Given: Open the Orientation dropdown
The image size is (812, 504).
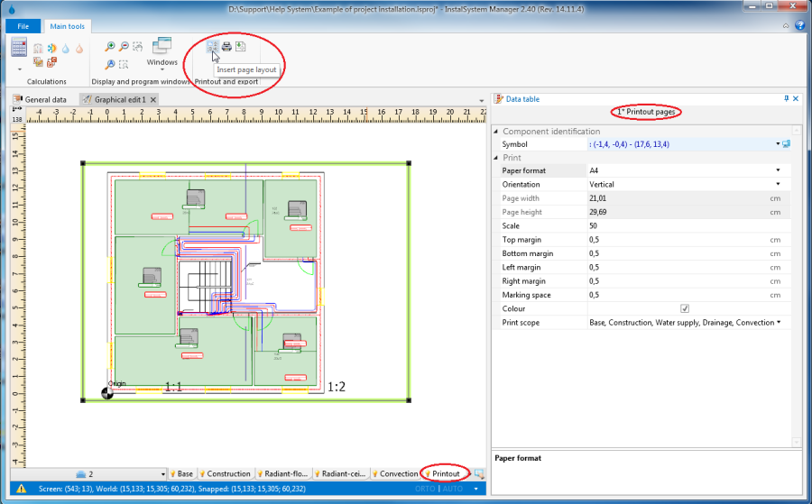Looking at the screenshot, I should coord(778,184).
